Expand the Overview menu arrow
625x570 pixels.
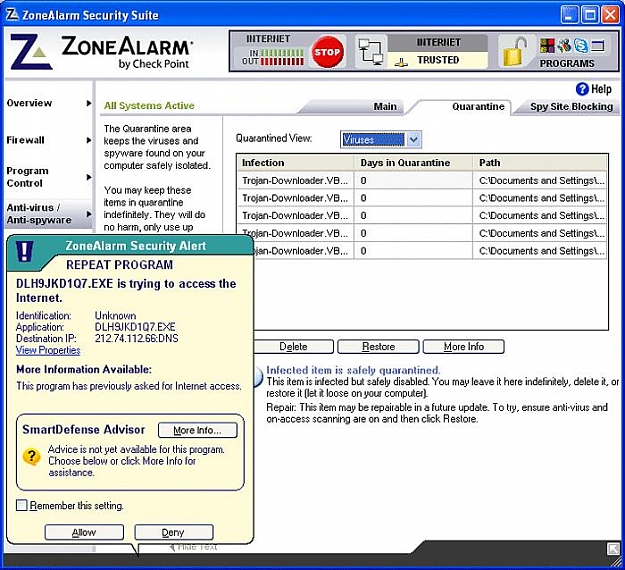click(x=89, y=103)
